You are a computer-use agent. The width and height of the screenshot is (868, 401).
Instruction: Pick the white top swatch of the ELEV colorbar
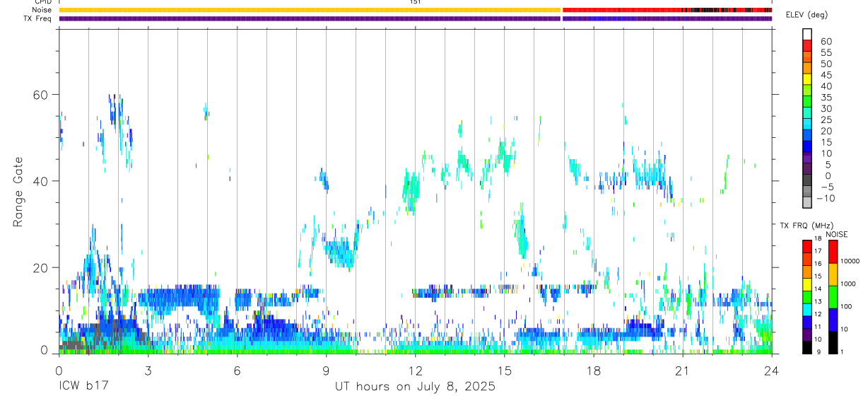[x=807, y=34]
